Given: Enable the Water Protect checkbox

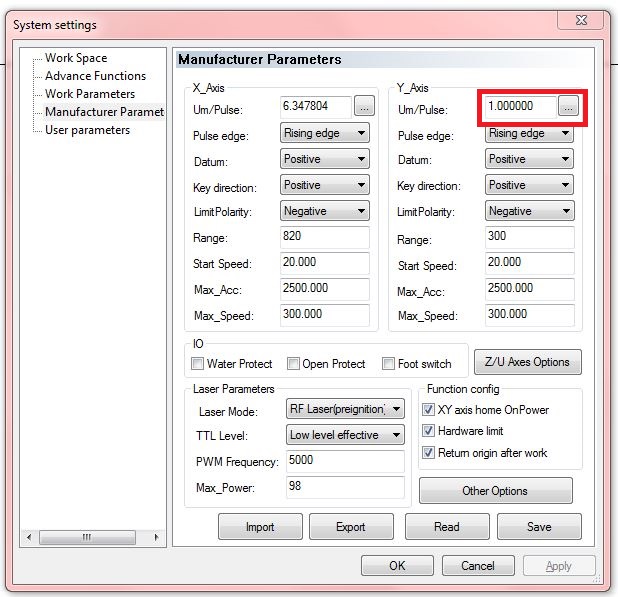Looking at the screenshot, I should tap(198, 364).
